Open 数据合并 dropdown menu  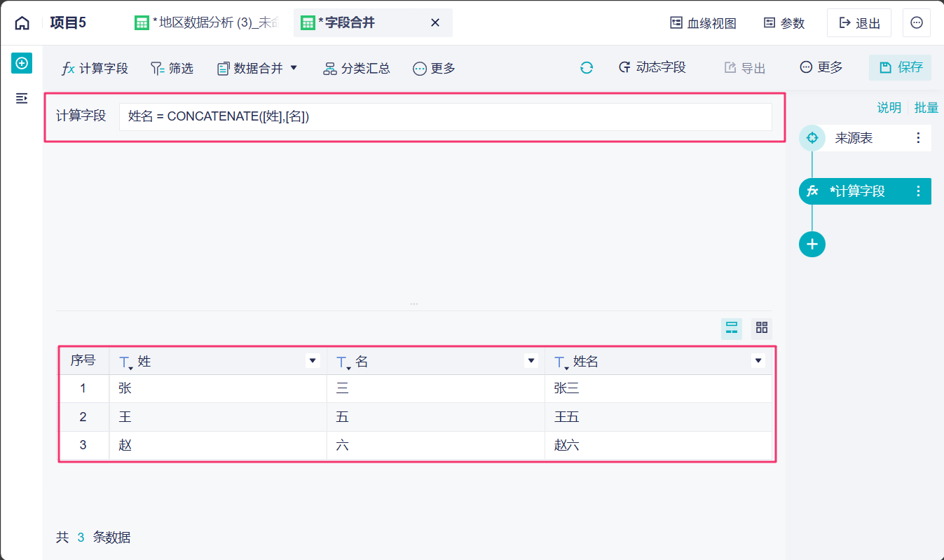tap(257, 68)
